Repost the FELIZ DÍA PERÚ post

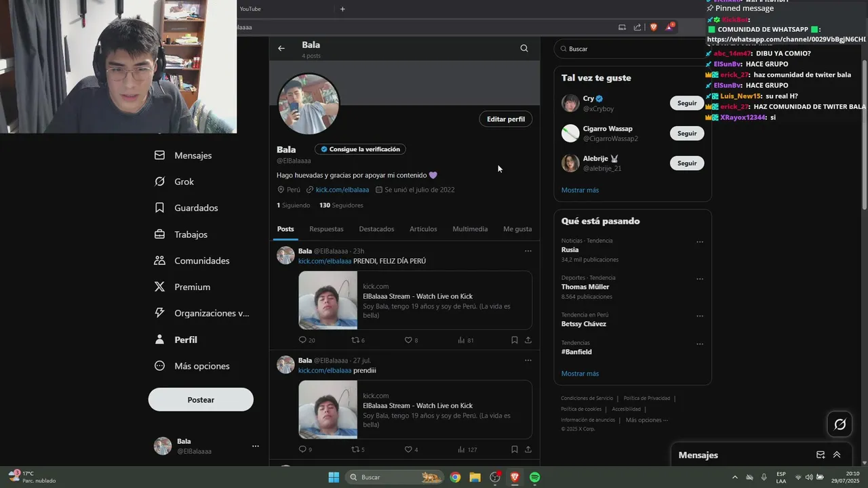(x=358, y=340)
